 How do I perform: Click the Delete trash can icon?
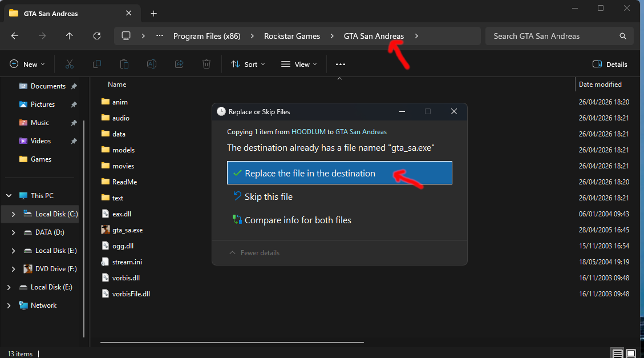click(206, 64)
